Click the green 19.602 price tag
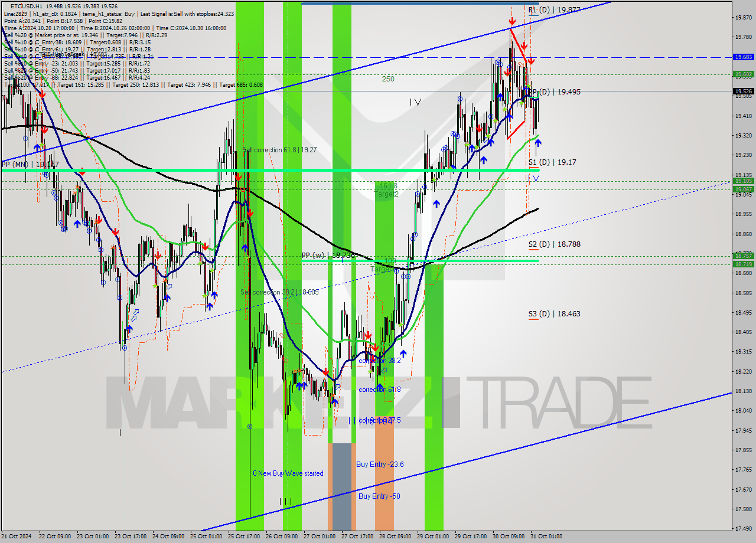This screenshot has width=756, height=543. pos(743,74)
